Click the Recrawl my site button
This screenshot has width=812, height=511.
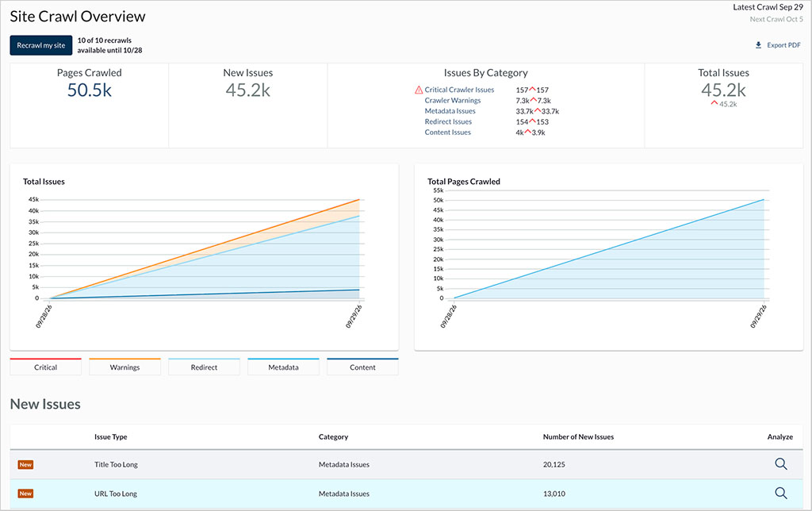pyautogui.click(x=41, y=45)
